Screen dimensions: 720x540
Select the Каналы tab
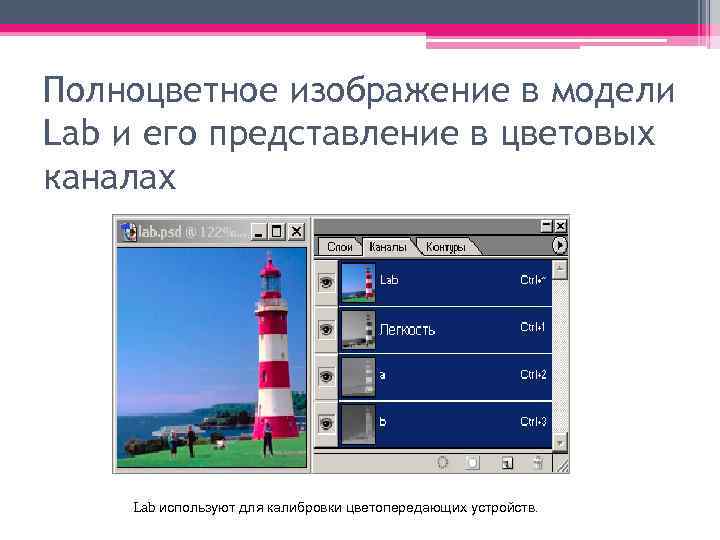pyautogui.click(x=388, y=247)
